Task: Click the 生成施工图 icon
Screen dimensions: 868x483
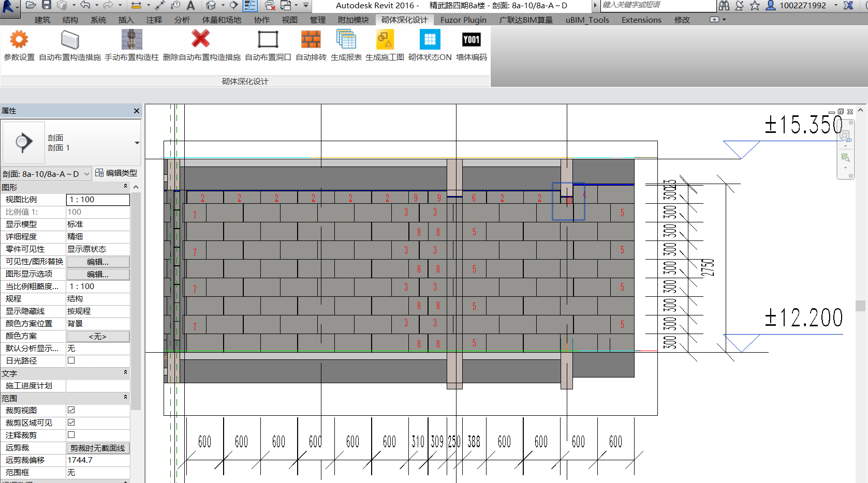Action: point(385,40)
